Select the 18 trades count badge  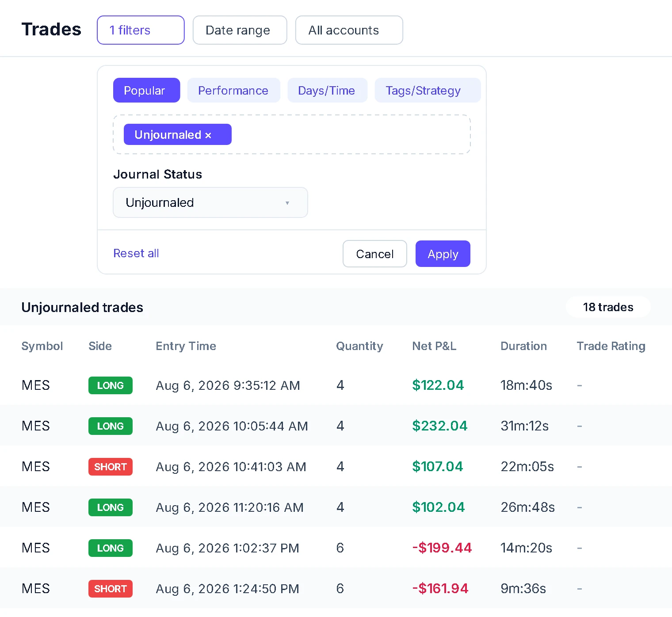[x=608, y=307]
